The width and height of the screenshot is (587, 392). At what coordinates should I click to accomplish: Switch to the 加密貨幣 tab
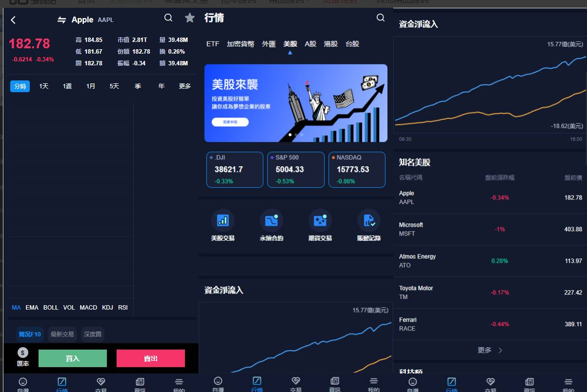[x=241, y=44]
